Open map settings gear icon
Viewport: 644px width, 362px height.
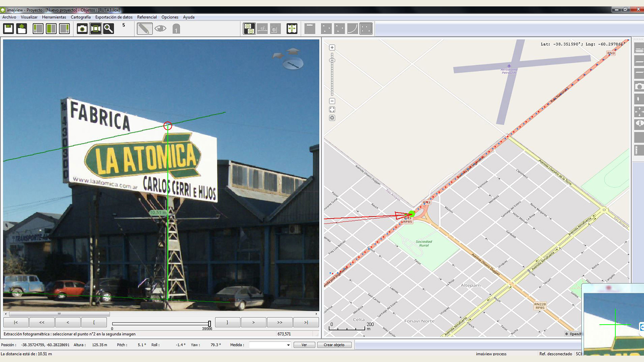pyautogui.click(x=332, y=118)
